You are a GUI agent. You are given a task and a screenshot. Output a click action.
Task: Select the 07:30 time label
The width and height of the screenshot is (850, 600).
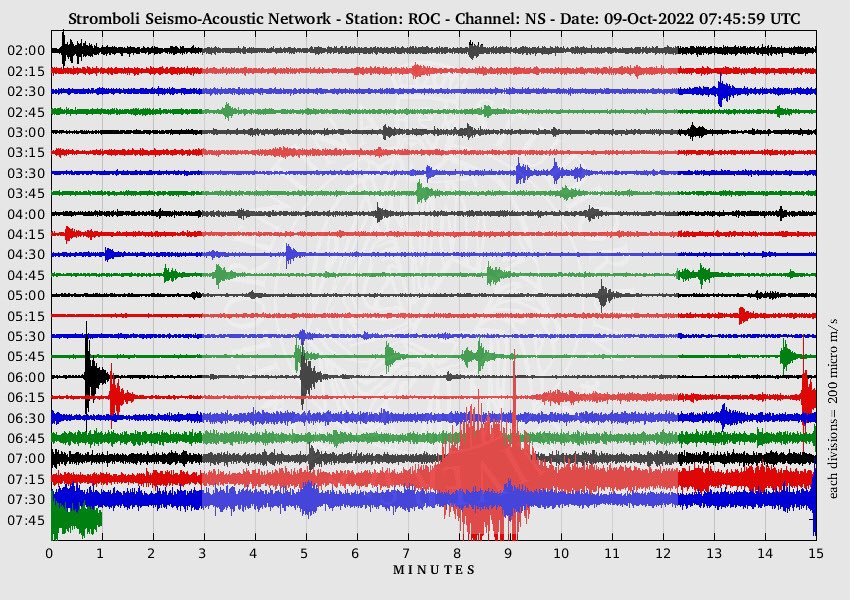coord(26,500)
